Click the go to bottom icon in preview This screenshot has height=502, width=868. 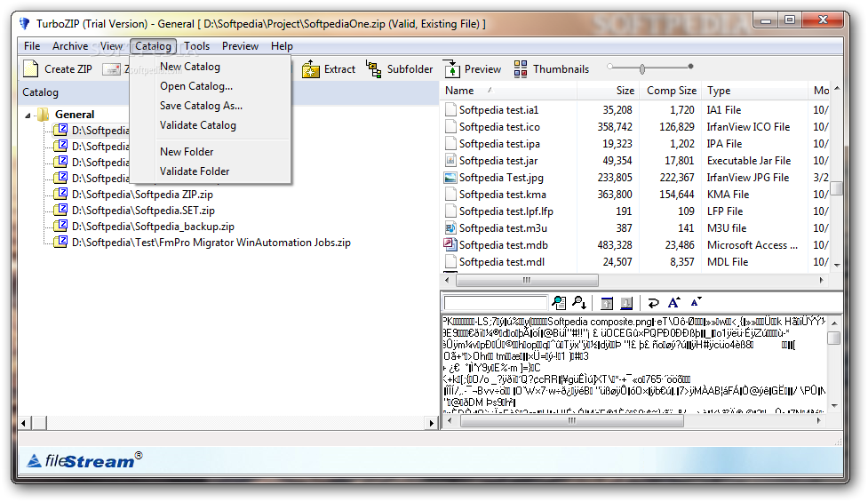click(x=626, y=303)
